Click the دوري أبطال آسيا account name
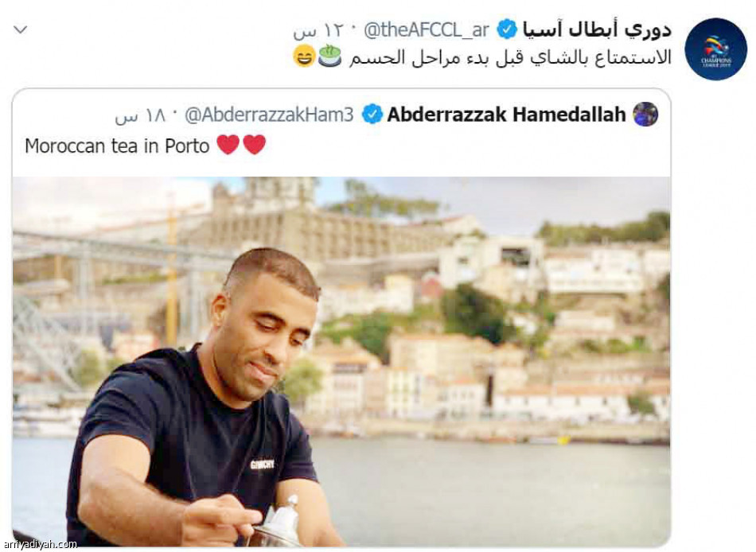 tap(597, 30)
